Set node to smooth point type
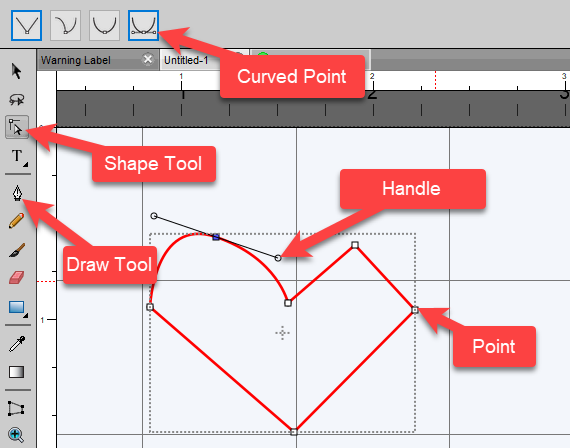 point(104,25)
